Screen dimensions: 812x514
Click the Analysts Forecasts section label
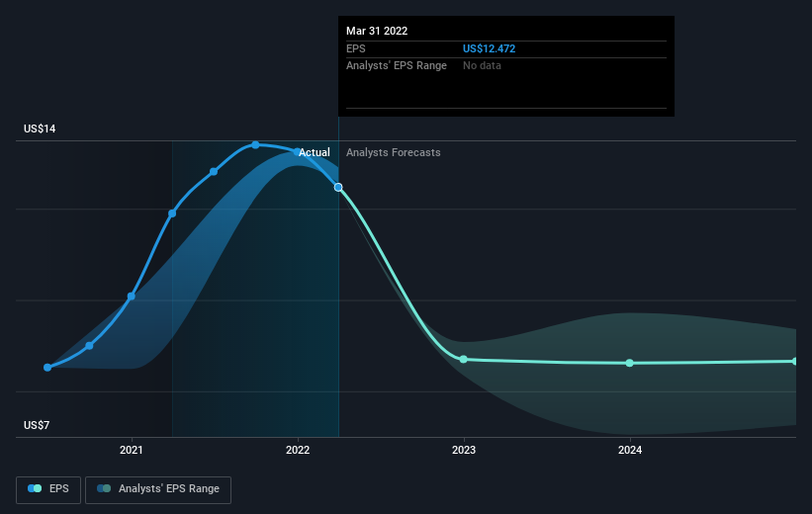pos(394,152)
